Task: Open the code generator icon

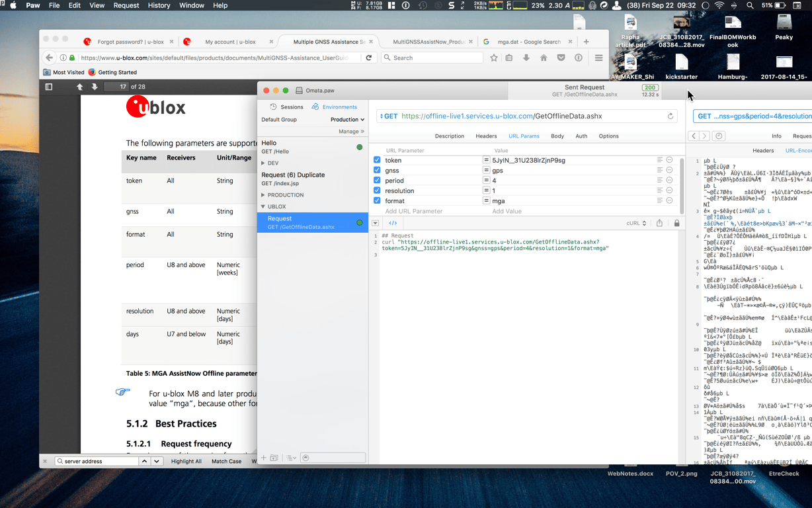Action: 393,223
